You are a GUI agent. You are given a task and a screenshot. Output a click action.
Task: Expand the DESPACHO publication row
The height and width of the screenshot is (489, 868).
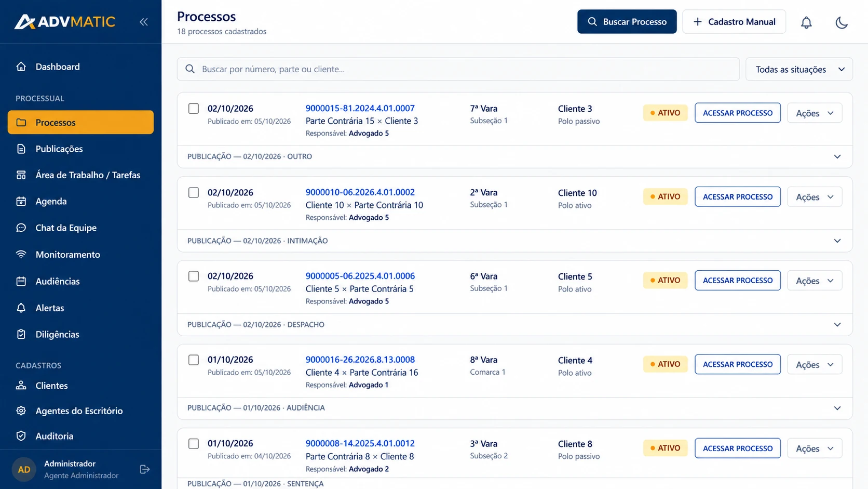click(x=514, y=324)
